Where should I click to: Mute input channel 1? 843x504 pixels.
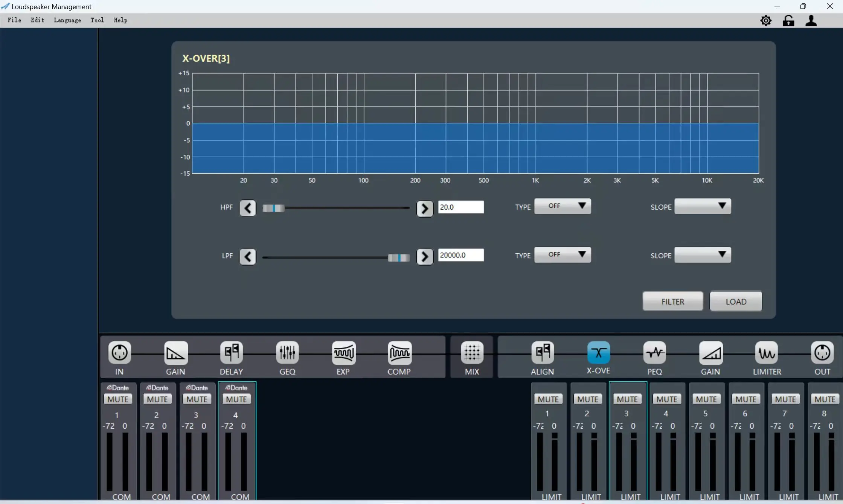tap(118, 399)
